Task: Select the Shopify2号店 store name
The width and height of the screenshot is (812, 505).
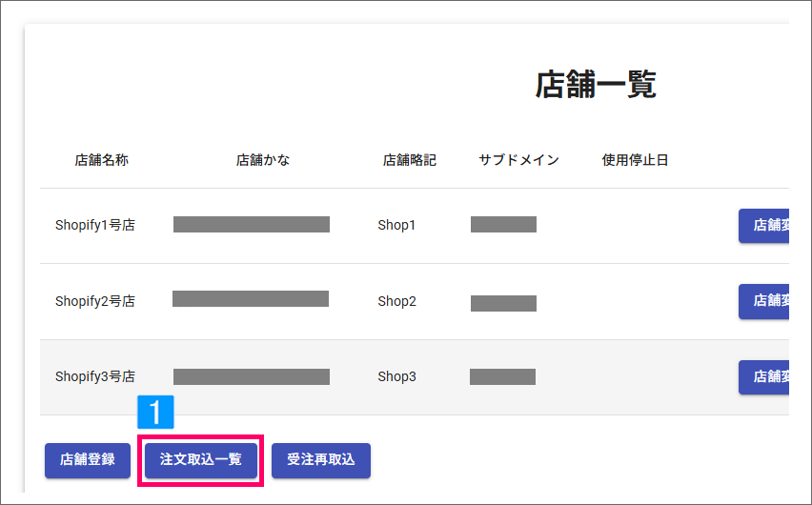Action: (95, 301)
